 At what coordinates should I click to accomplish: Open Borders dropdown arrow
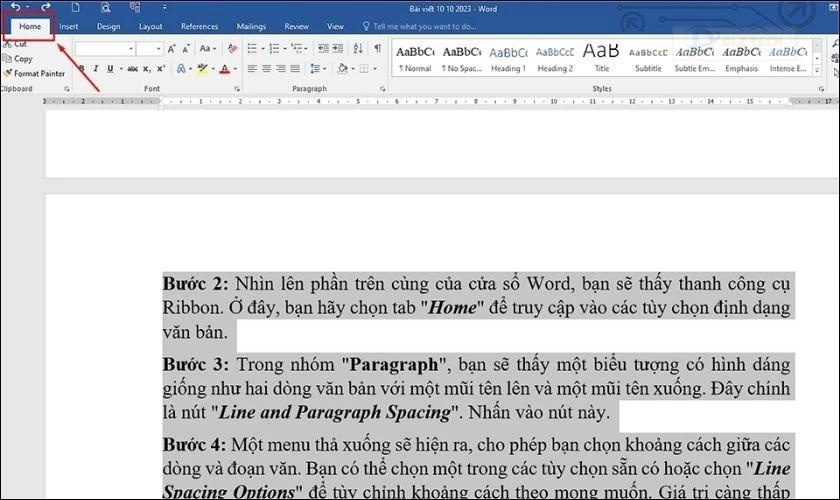375,69
